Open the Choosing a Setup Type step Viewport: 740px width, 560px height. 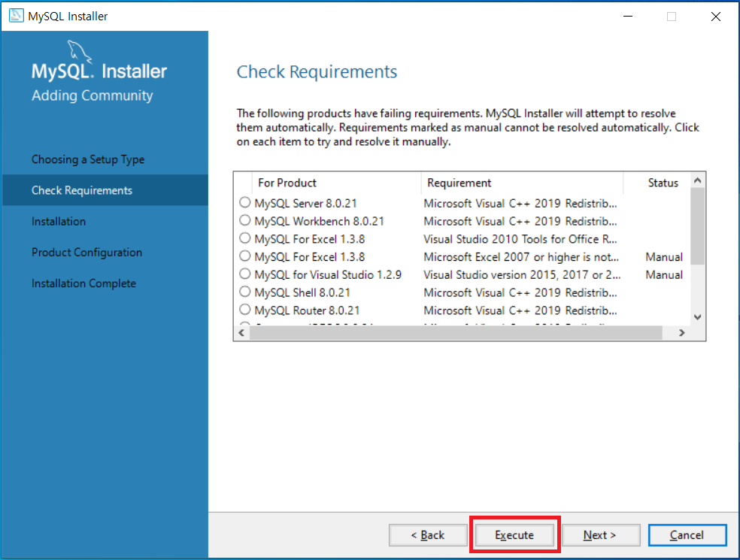tap(88, 159)
